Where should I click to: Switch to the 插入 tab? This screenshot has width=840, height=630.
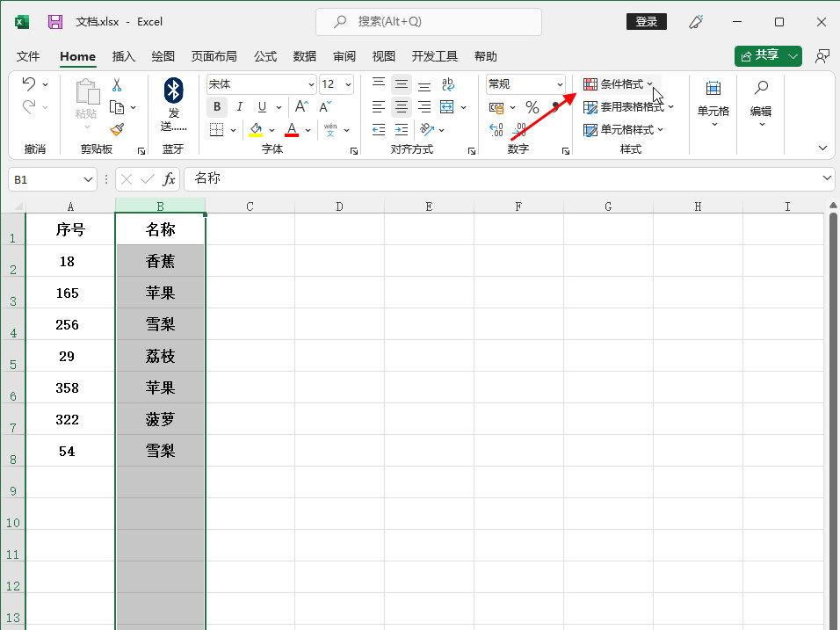(x=124, y=56)
